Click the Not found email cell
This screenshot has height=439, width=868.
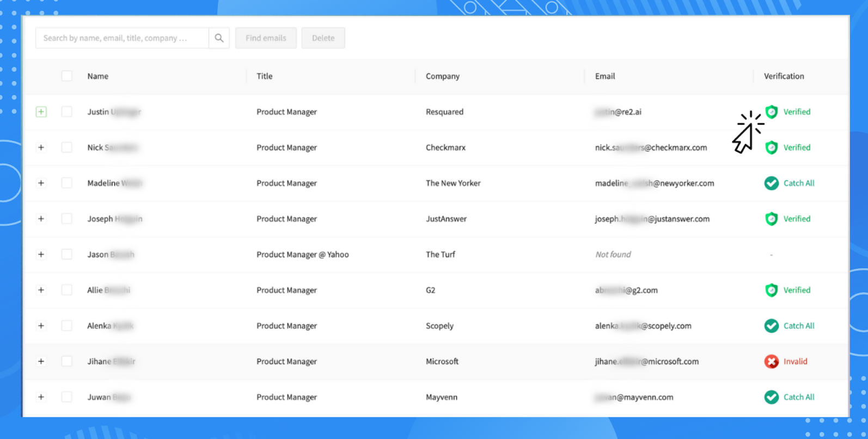[613, 255]
